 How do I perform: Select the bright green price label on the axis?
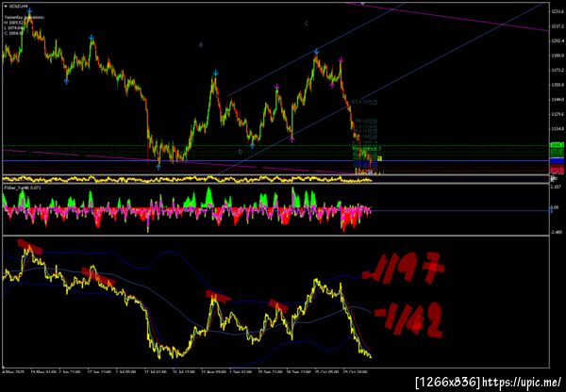click(557, 145)
